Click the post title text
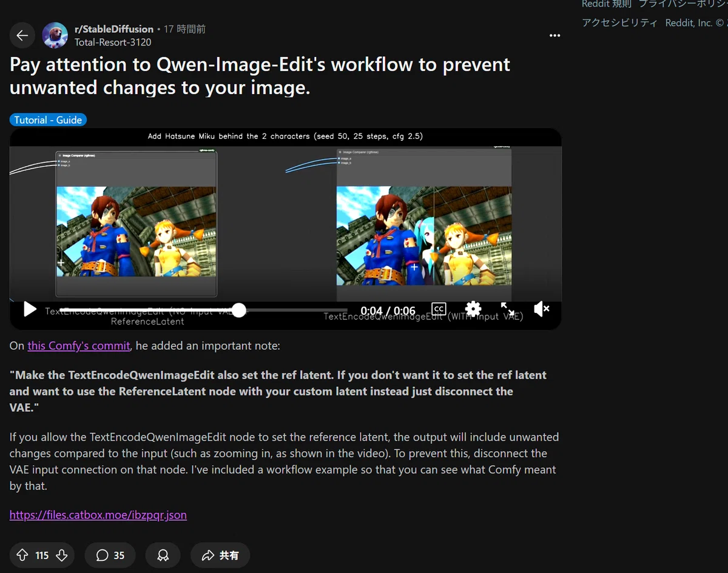Image resolution: width=728 pixels, height=573 pixels. (260, 76)
